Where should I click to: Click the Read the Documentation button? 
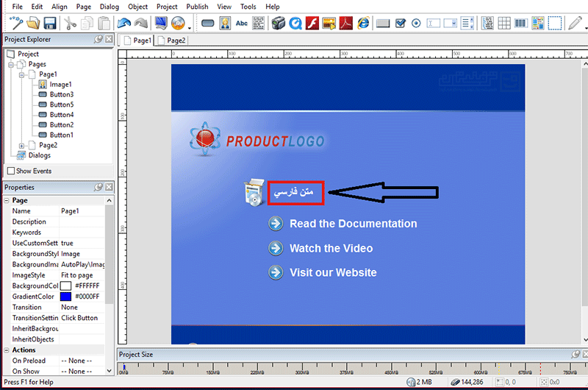coord(353,224)
